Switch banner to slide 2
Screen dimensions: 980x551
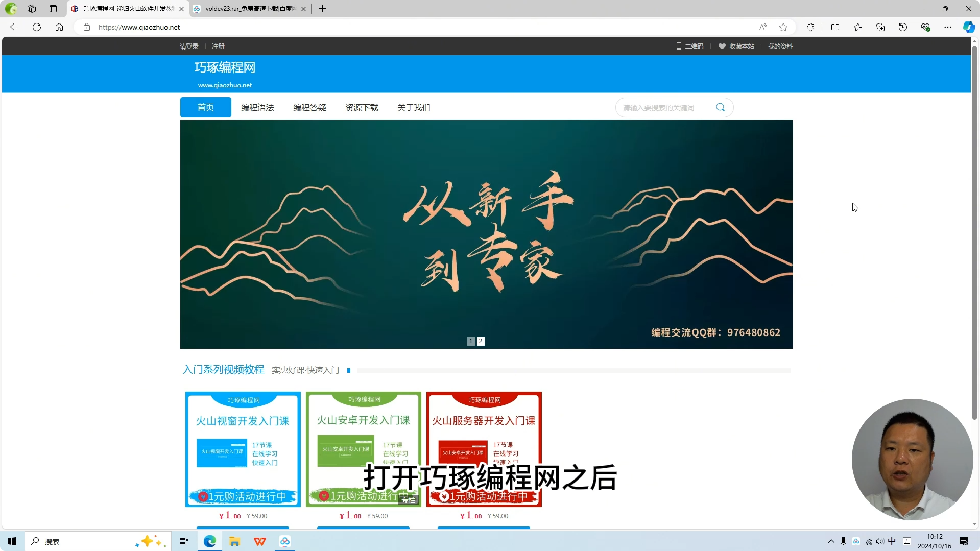pos(481,341)
